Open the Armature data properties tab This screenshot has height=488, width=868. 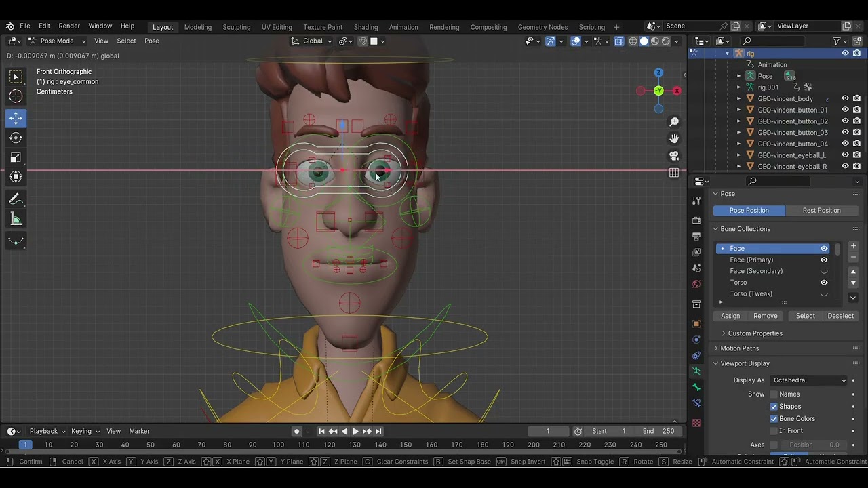pos(696,371)
